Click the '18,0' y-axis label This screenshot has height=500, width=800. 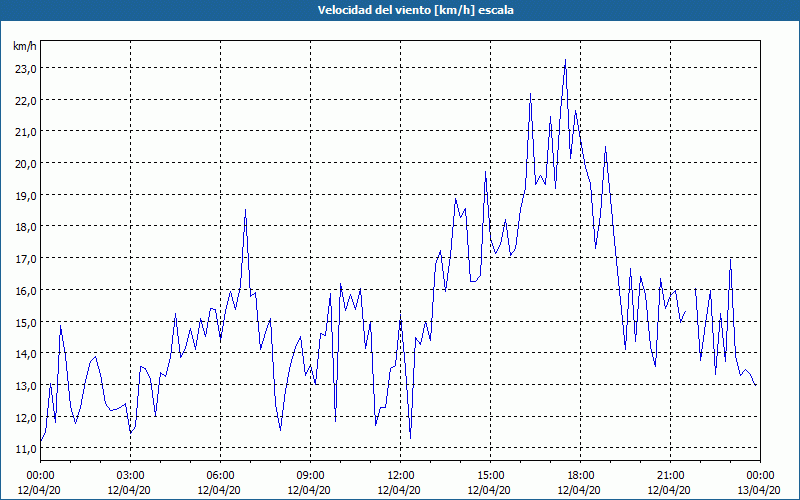point(26,227)
